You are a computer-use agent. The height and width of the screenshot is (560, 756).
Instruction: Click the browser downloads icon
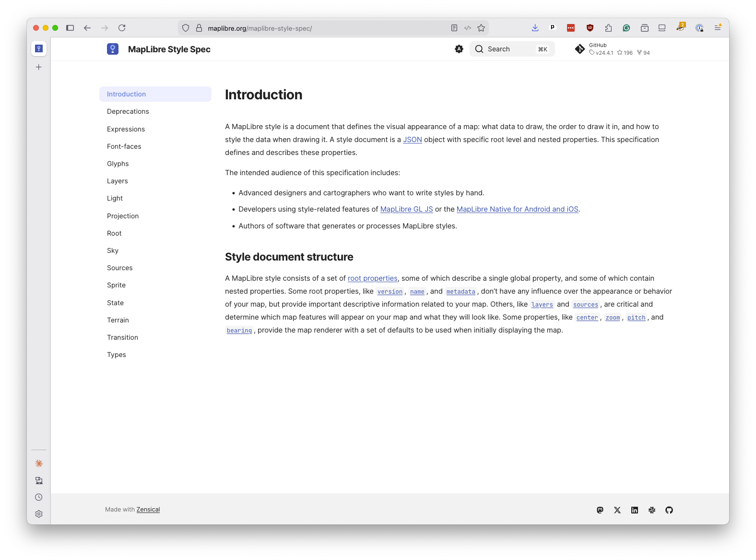tap(535, 28)
